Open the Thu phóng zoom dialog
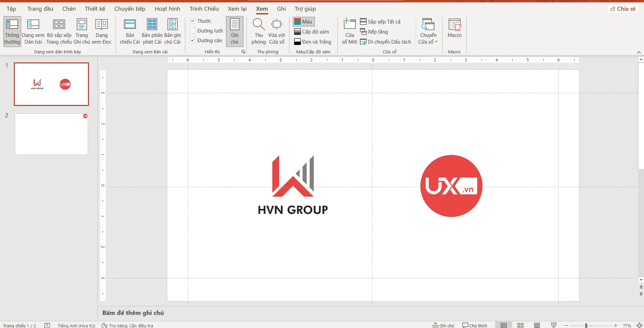644x328 pixels. pos(259,31)
